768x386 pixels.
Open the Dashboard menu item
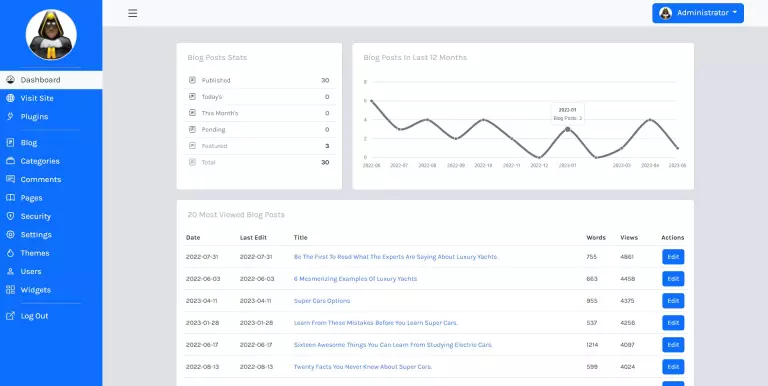[x=51, y=80]
